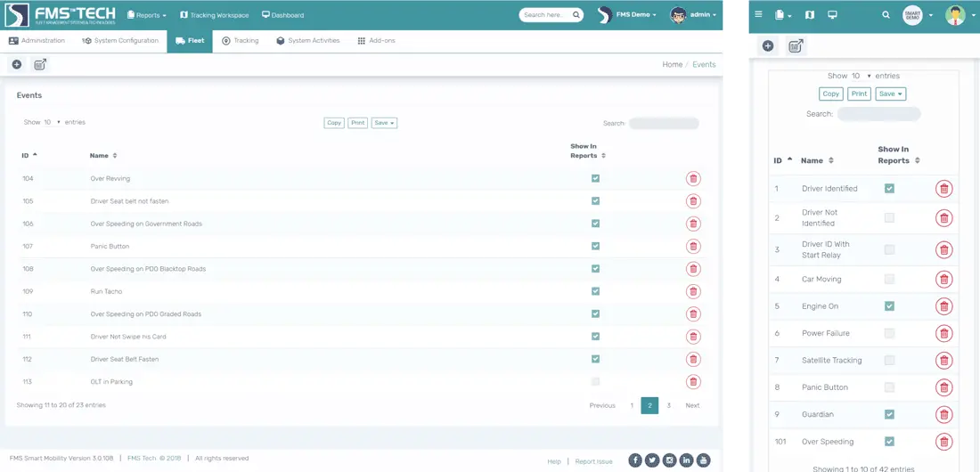The image size is (980, 472).
Task: Open the Facebook footer icon
Action: (635, 460)
